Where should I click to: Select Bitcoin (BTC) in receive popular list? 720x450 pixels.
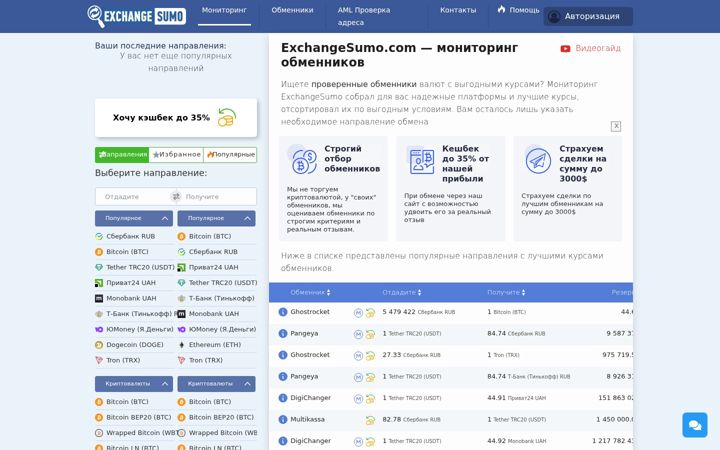pyautogui.click(x=210, y=236)
